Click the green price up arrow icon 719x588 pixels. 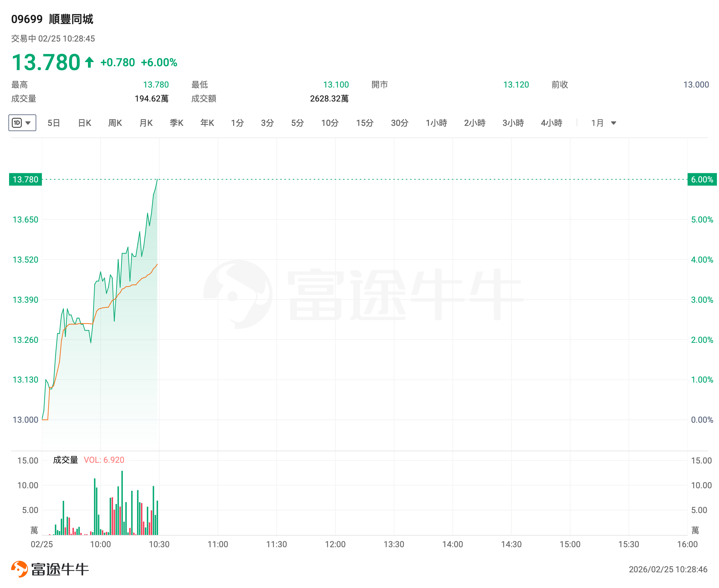tap(89, 62)
